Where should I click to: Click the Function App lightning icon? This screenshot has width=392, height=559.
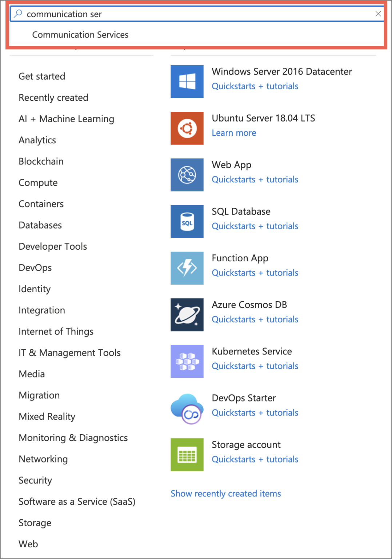(187, 268)
